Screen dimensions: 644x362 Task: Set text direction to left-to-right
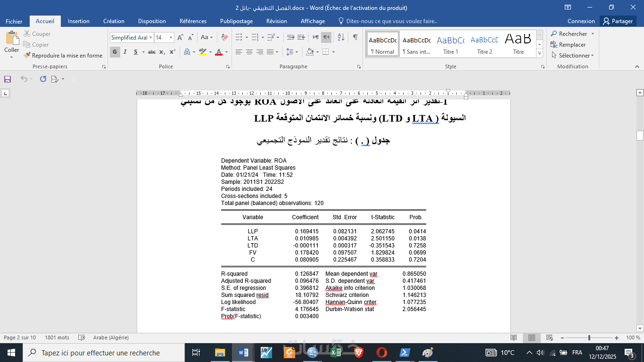(316, 37)
